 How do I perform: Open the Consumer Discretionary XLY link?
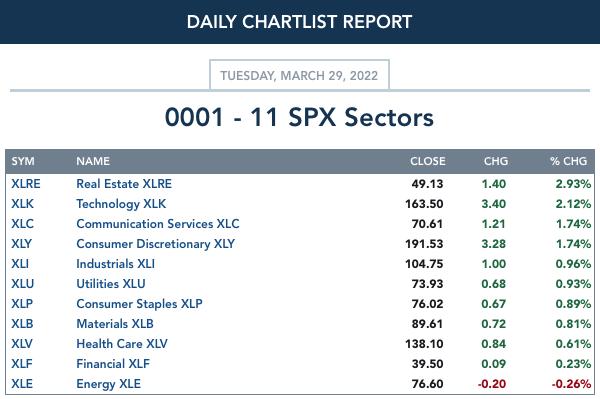point(156,244)
